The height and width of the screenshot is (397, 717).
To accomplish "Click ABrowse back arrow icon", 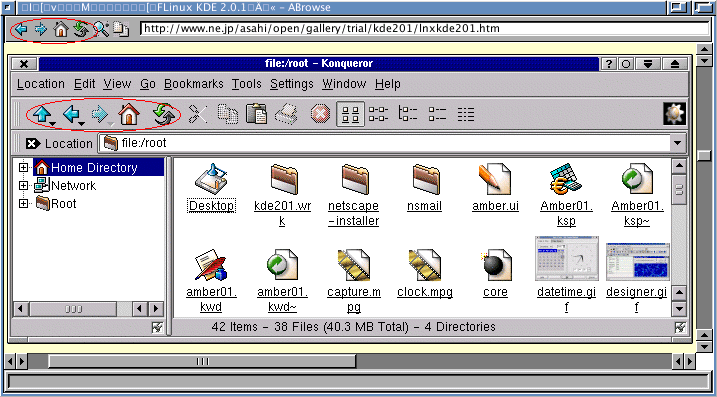I will click(21, 30).
